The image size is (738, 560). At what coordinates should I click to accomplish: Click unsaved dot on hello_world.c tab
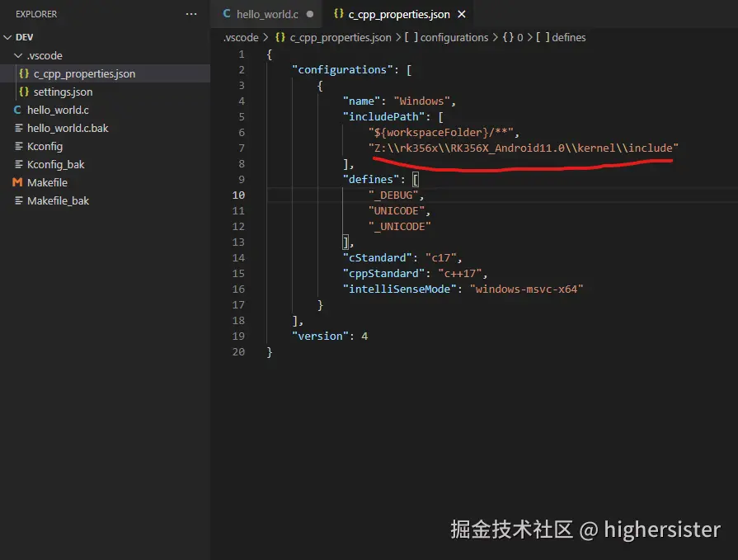(310, 14)
